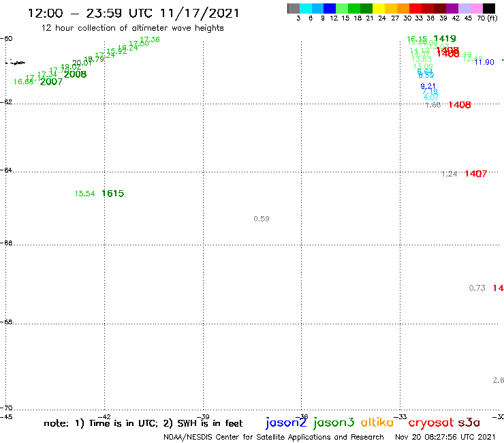Click the wave height value 16.66
The height and width of the screenshot is (443, 504).
point(24,82)
